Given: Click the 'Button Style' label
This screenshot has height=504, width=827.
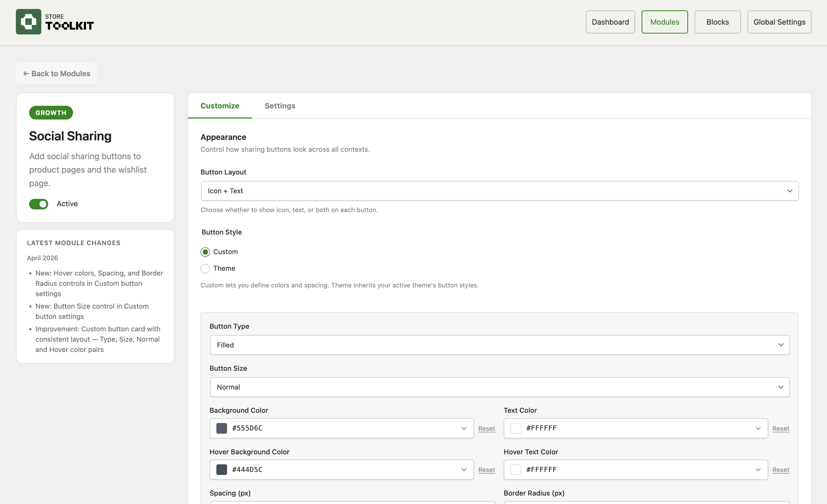Looking at the screenshot, I should pyautogui.click(x=221, y=232).
